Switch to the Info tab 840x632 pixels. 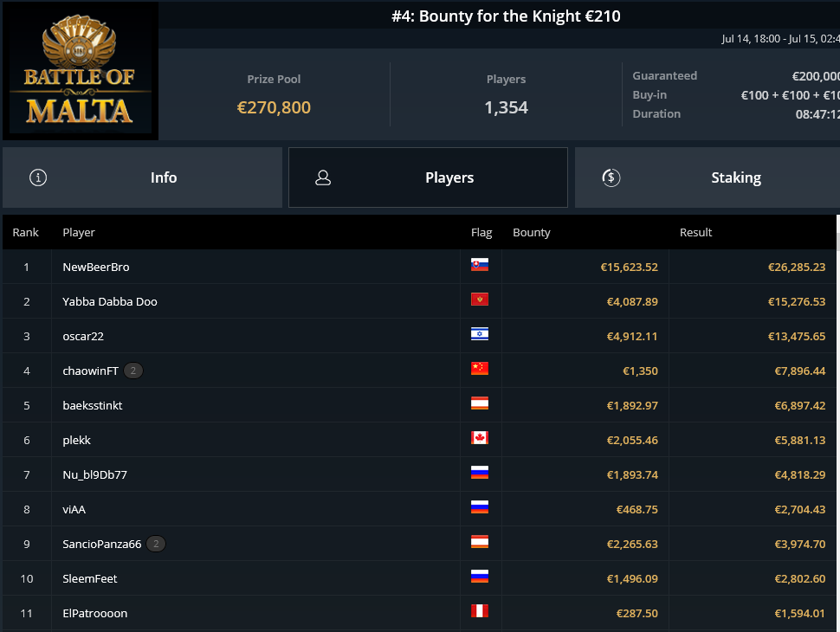[143, 177]
